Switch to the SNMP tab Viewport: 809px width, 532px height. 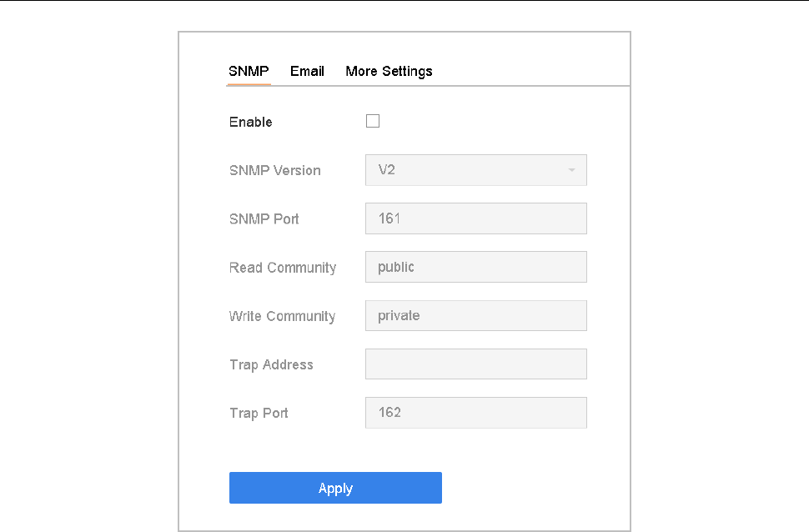click(x=249, y=72)
